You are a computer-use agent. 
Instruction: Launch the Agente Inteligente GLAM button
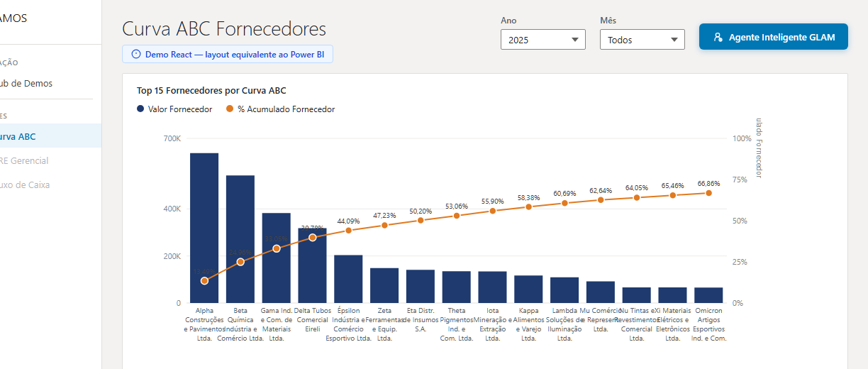coord(773,37)
